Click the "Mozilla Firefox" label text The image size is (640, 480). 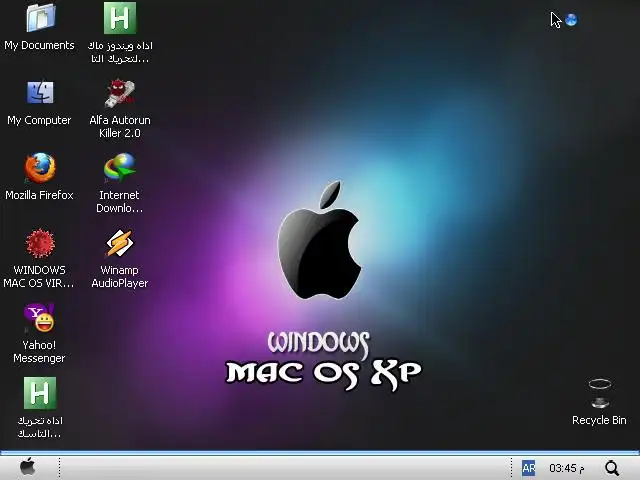click(39, 195)
